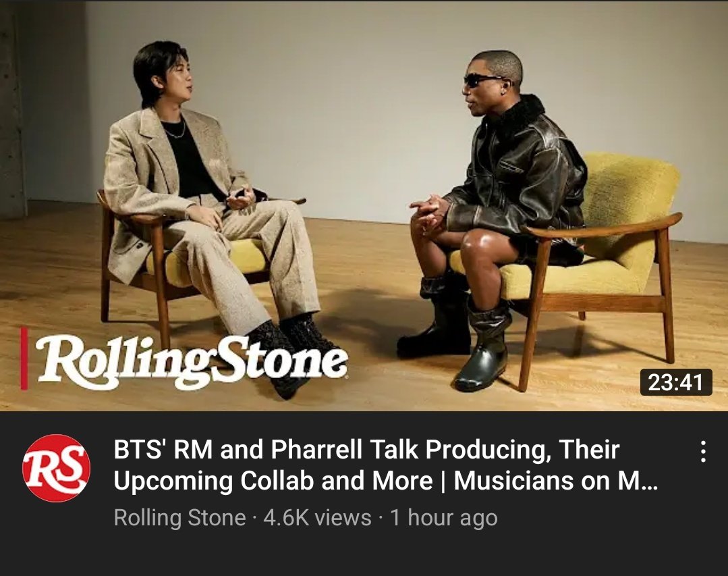Click the '4.6K views' text

317,517
